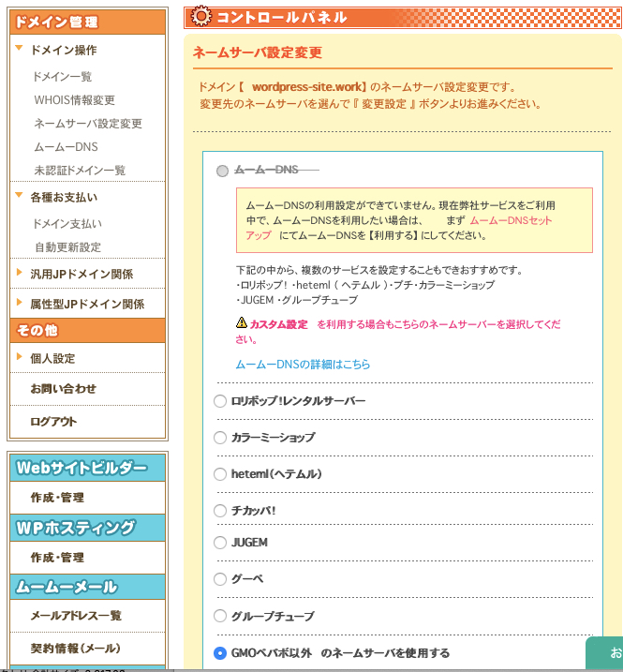
Task: Select the ムームーDNS radio button
Action: (222, 171)
